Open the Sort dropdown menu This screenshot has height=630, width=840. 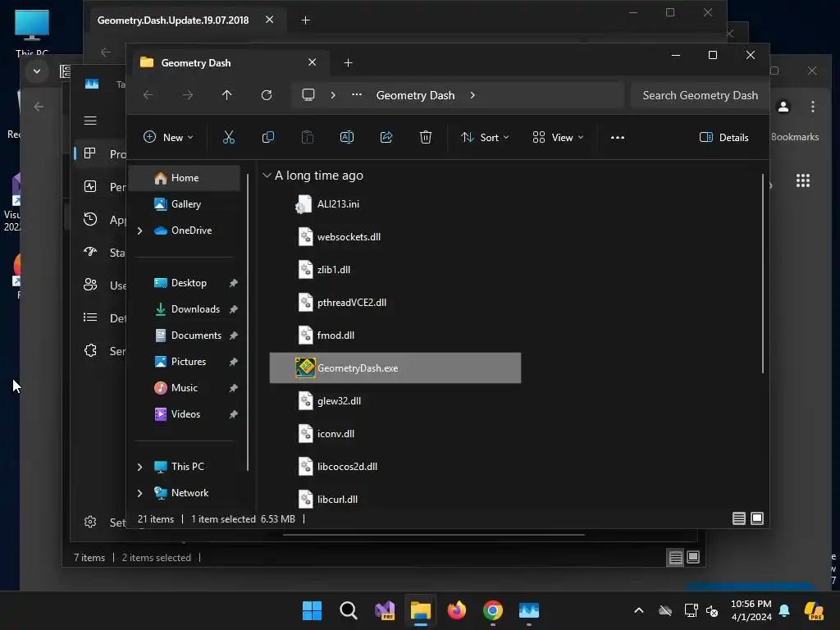[484, 138]
